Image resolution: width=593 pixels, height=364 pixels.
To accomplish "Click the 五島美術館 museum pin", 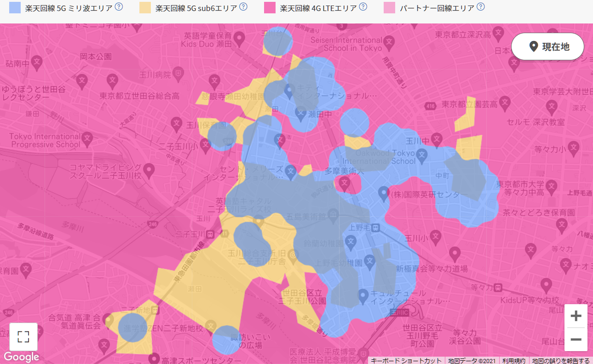I will click(334, 215).
